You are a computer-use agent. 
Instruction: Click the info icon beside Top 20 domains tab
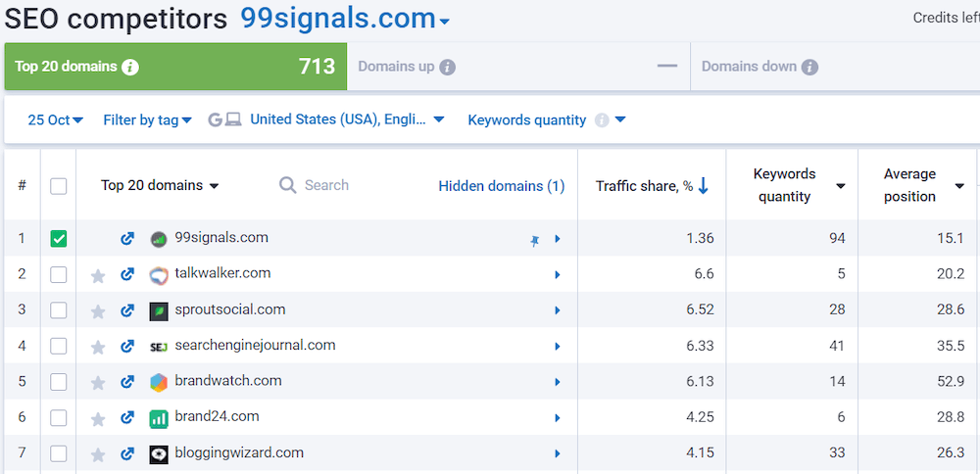pyautogui.click(x=130, y=68)
